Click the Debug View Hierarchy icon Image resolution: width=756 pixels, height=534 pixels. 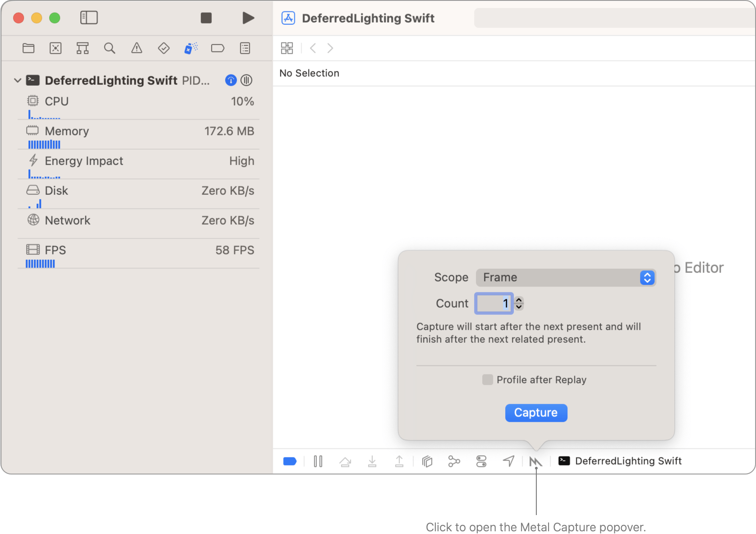pyautogui.click(x=427, y=461)
